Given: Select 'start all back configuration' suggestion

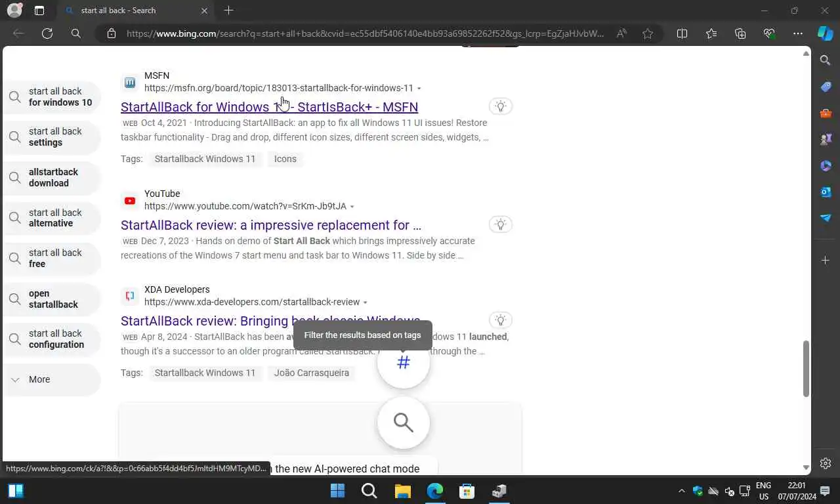Looking at the screenshot, I should pos(52,339).
